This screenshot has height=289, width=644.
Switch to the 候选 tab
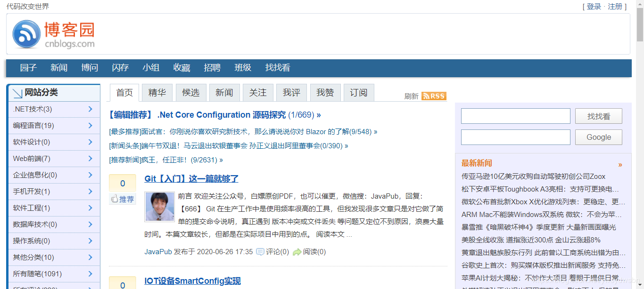point(190,93)
